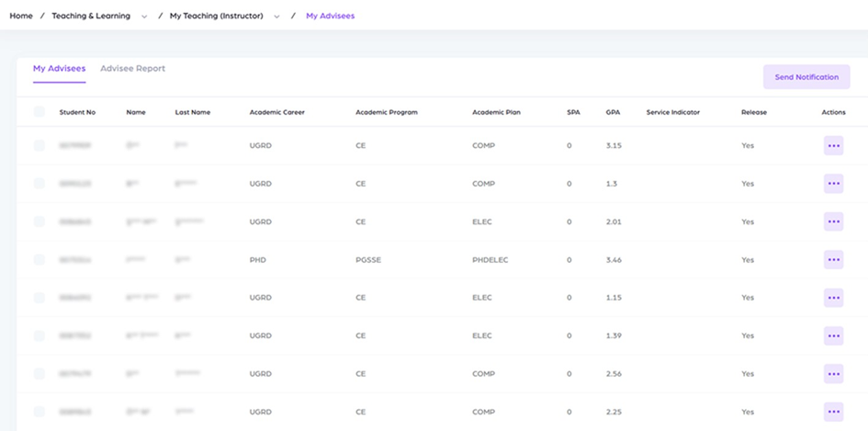Select the My Advisees tab
868x431 pixels.
point(59,69)
